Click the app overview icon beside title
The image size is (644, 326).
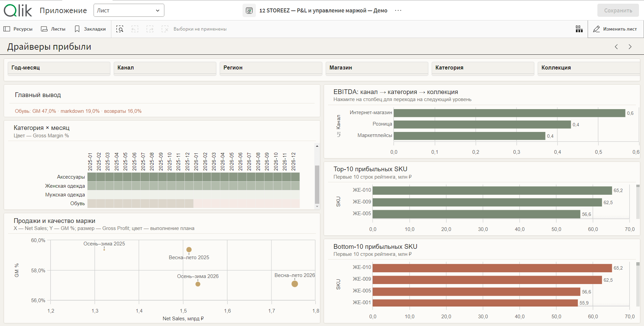tap(249, 10)
